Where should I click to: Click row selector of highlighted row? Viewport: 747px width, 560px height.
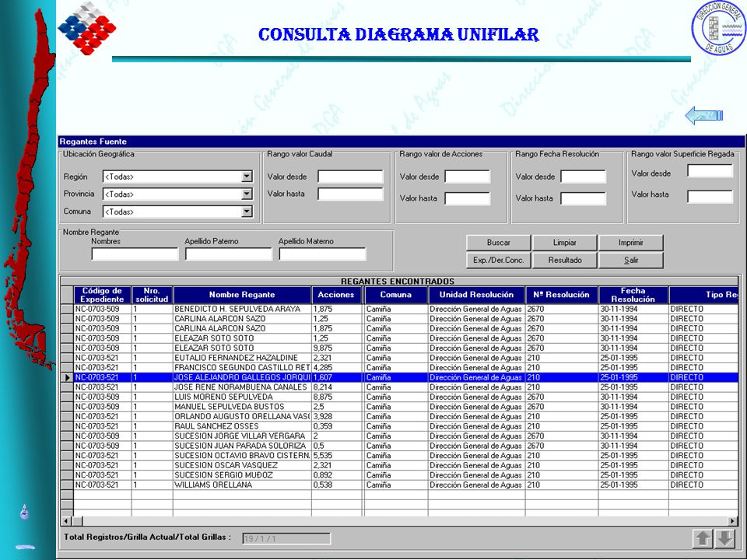[x=67, y=377]
